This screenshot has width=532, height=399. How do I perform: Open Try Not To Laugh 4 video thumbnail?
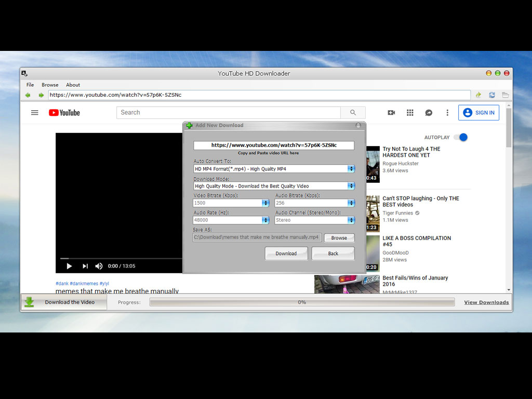click(x=373, y=164)
